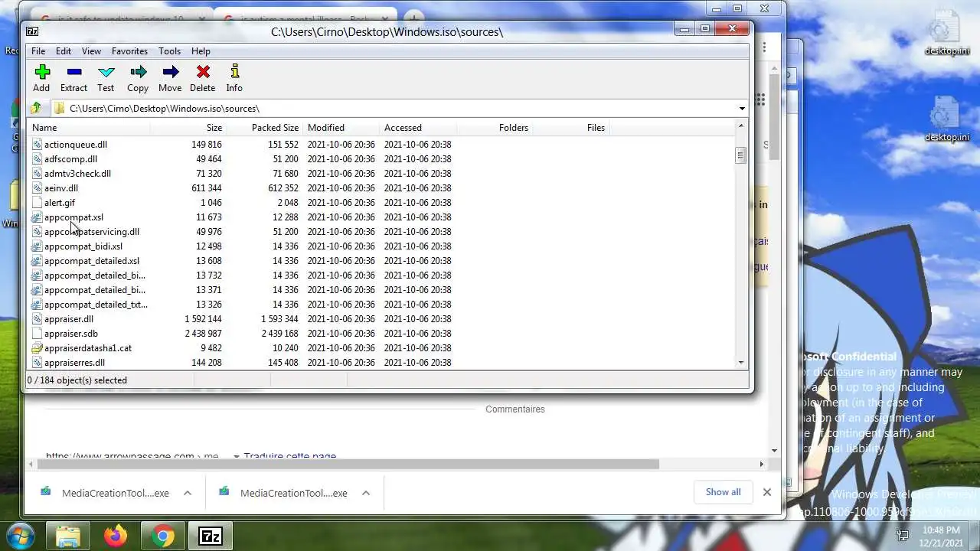Sort by Name column header
Screen dimensions: 980x551
[x=89, y=128]
